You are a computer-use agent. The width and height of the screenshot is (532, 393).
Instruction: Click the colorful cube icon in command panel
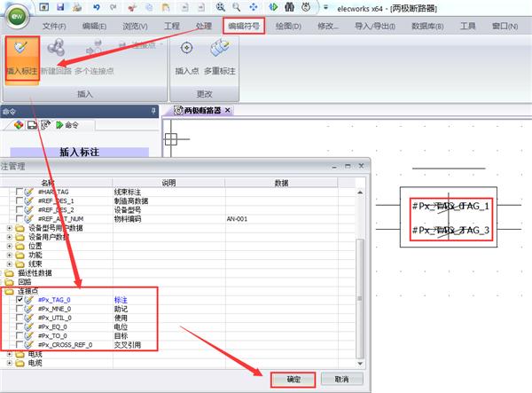pos(19,125)
